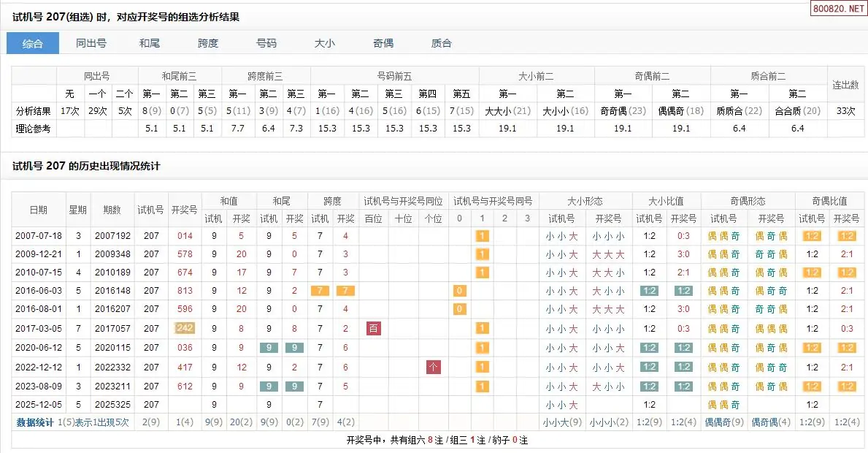868x453 pixels.
Task: Click the 33次 consecutive count value
Action: [x=846, y=111]
